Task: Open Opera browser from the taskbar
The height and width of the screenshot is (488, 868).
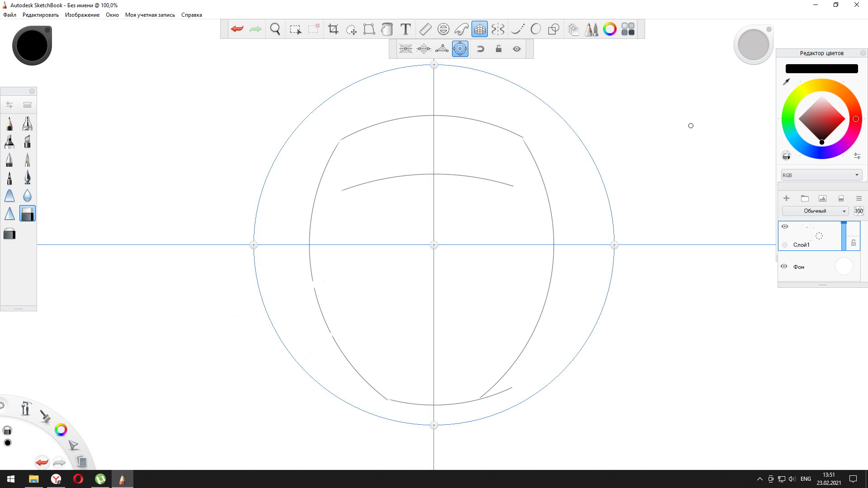Action: point(78,479)
